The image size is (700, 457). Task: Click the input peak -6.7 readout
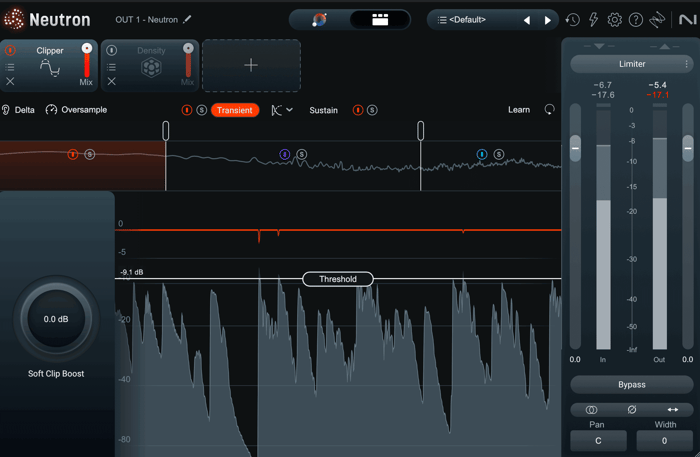tap(603, 85)
